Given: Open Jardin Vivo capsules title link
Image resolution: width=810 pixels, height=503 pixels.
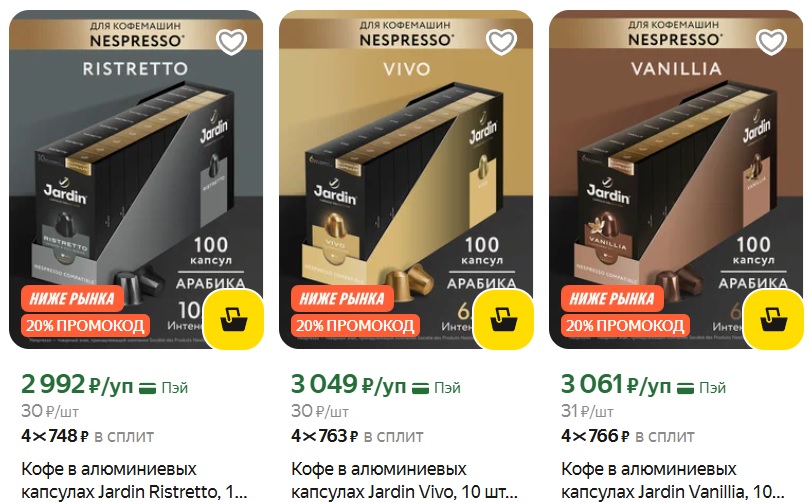Looking at the screenshot, I should click(x=404, y=480).
